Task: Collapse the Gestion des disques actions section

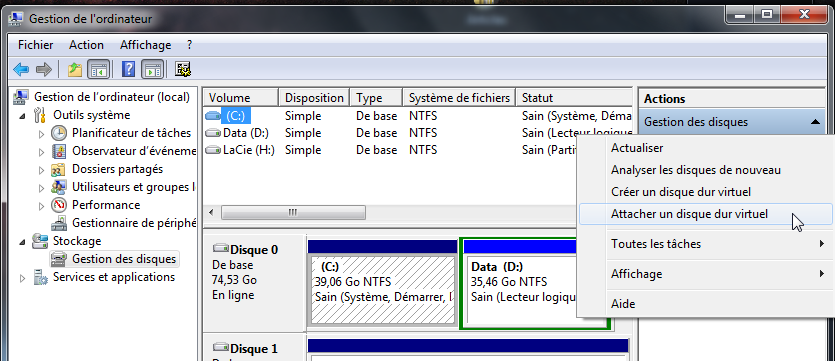Action: click(815, 122)
